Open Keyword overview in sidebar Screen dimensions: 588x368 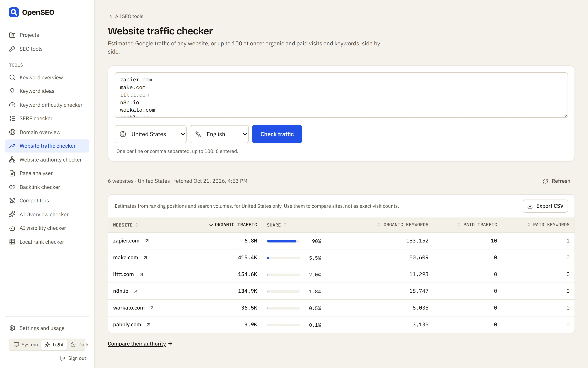[x=47, y=77]
